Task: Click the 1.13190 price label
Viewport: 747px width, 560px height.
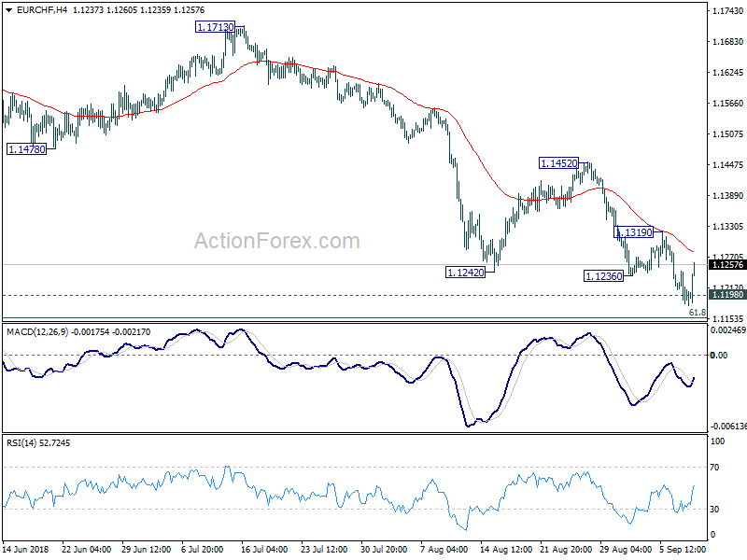Action: 634,232
